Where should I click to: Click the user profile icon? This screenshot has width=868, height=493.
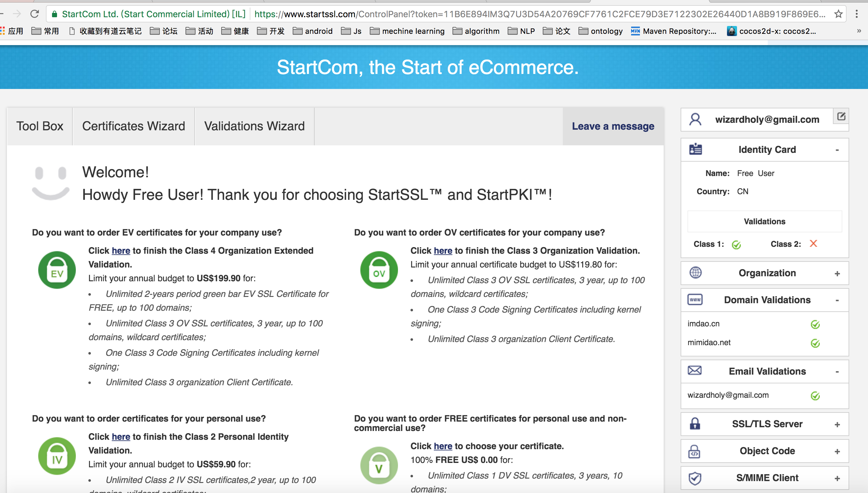695,119
